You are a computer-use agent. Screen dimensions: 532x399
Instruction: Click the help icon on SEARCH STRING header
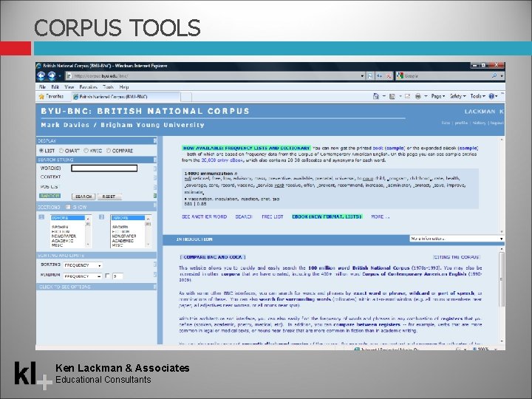pyautogui.click(x=155, y=160)
